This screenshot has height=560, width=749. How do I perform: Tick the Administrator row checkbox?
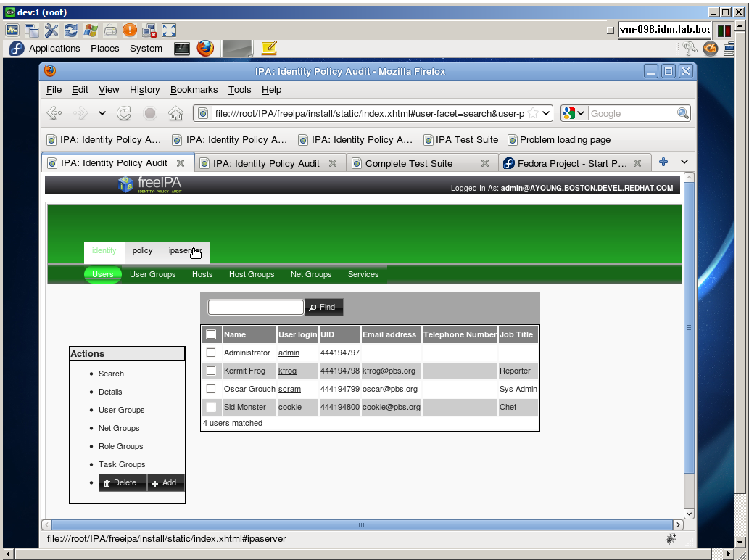tap(211, 353)
